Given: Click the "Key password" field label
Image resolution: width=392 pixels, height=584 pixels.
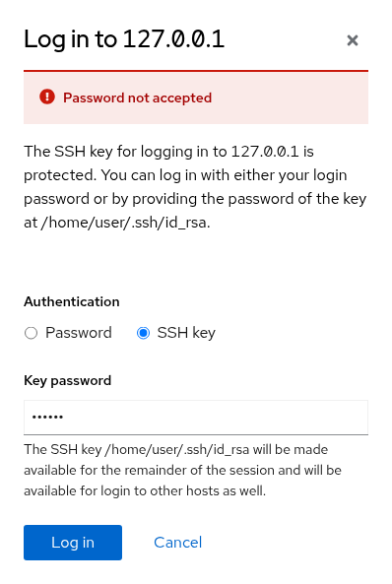Looking at the screenshot, I should (67, 381).
